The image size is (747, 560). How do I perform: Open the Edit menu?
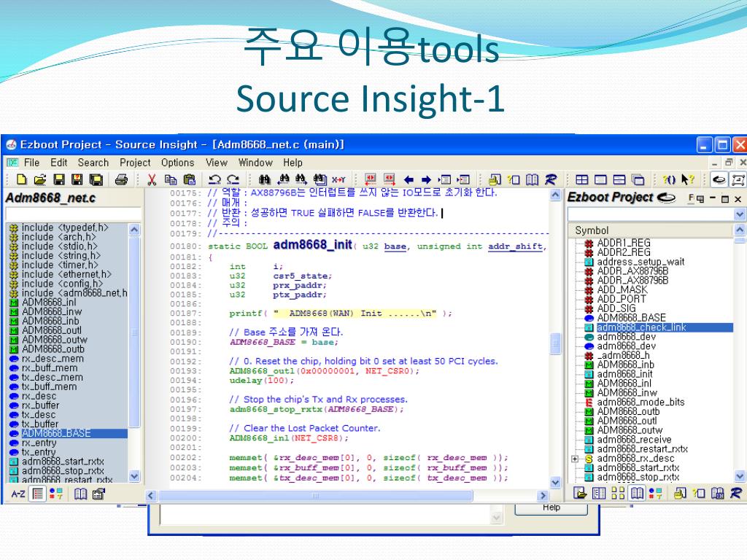[x=59, y=163]
